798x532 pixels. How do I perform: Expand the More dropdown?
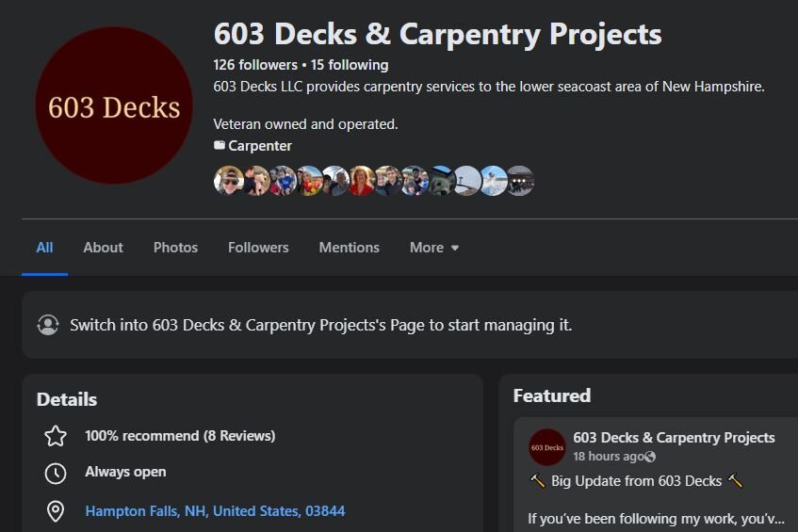(434, 248)
